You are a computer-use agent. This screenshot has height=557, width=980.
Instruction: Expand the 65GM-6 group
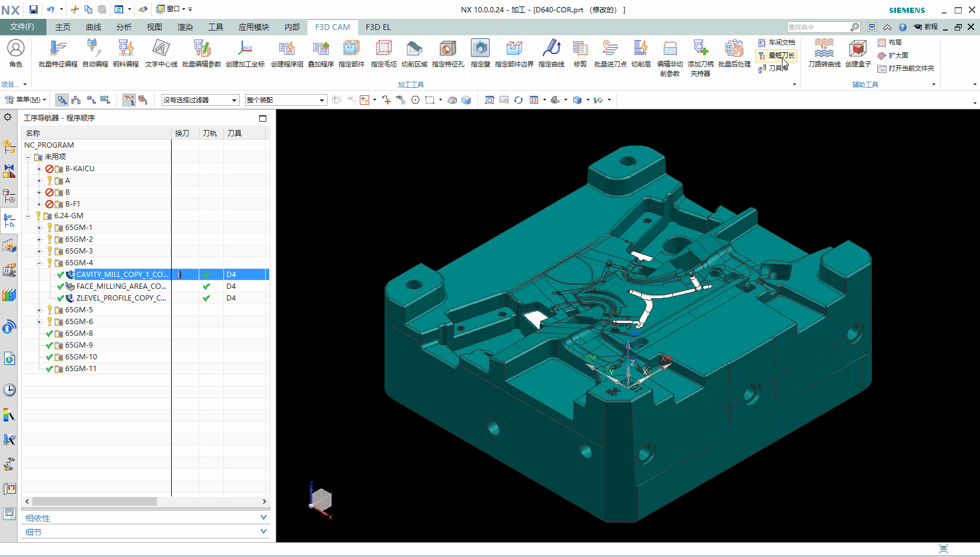tap(39, 322)
